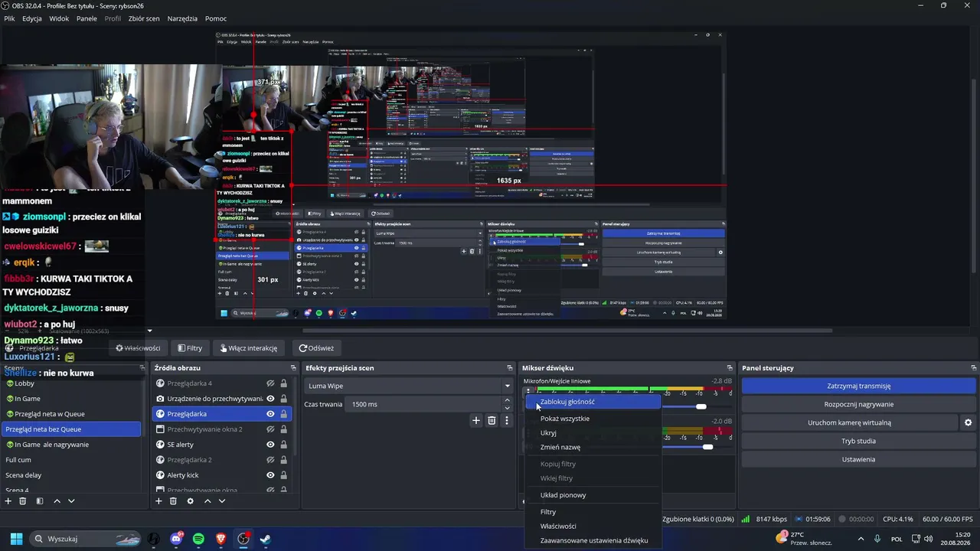This screenshot has width=980, height=551.
Task: Open transition options three-dot menu
Action: coord(506,420)
